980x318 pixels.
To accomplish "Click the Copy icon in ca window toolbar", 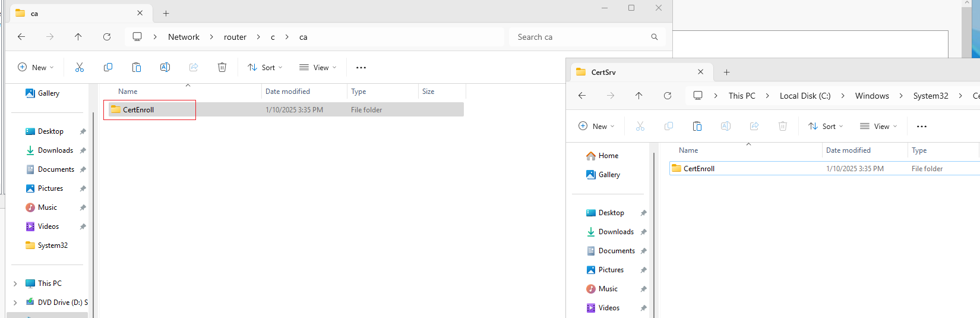I will coord(108,67).
